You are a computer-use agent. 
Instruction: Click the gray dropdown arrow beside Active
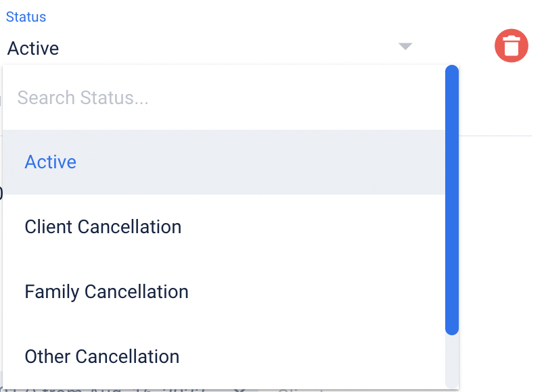(x=405, y=46)
